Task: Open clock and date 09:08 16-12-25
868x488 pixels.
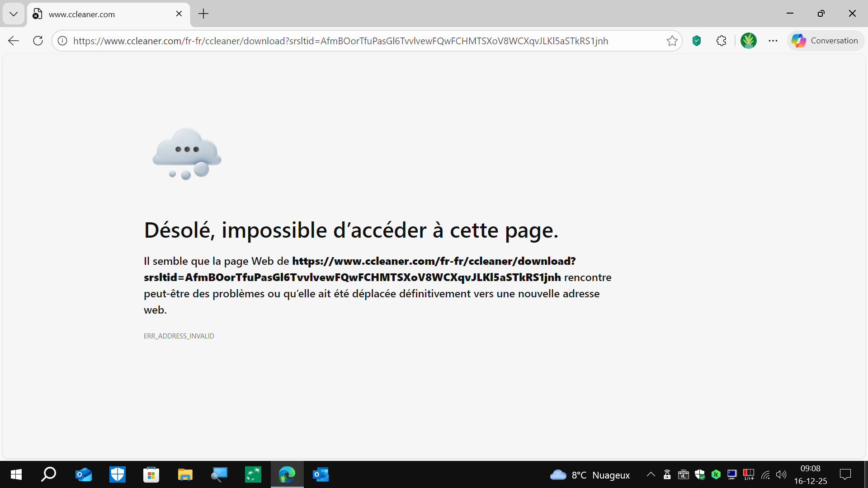Action: (811, 474)
